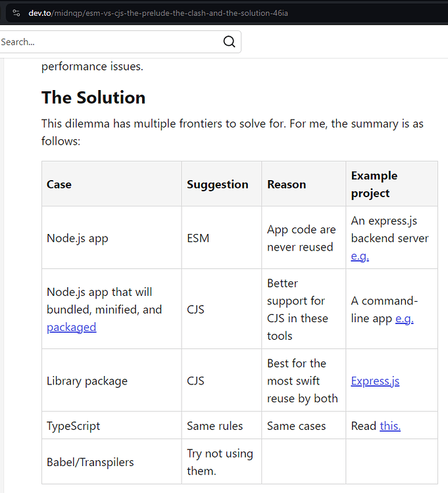
Task: Click the 'Try not using them.' cell
Action: point(222,462)
